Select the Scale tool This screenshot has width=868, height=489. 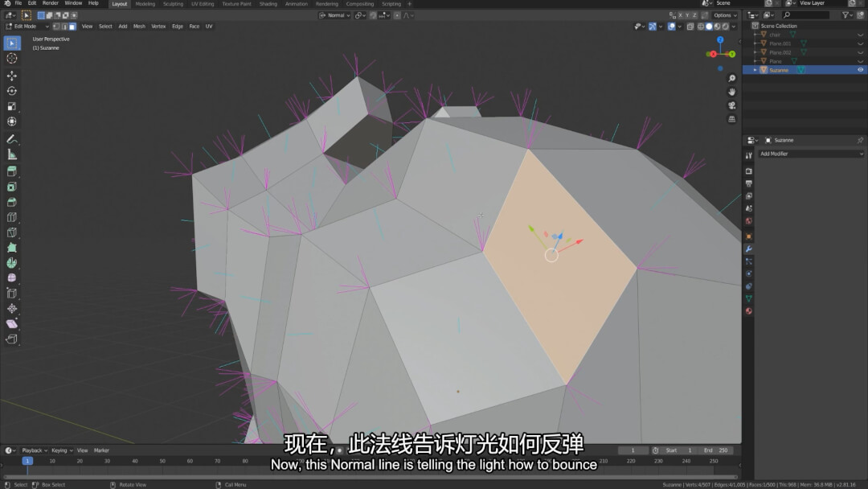[11, 106]
